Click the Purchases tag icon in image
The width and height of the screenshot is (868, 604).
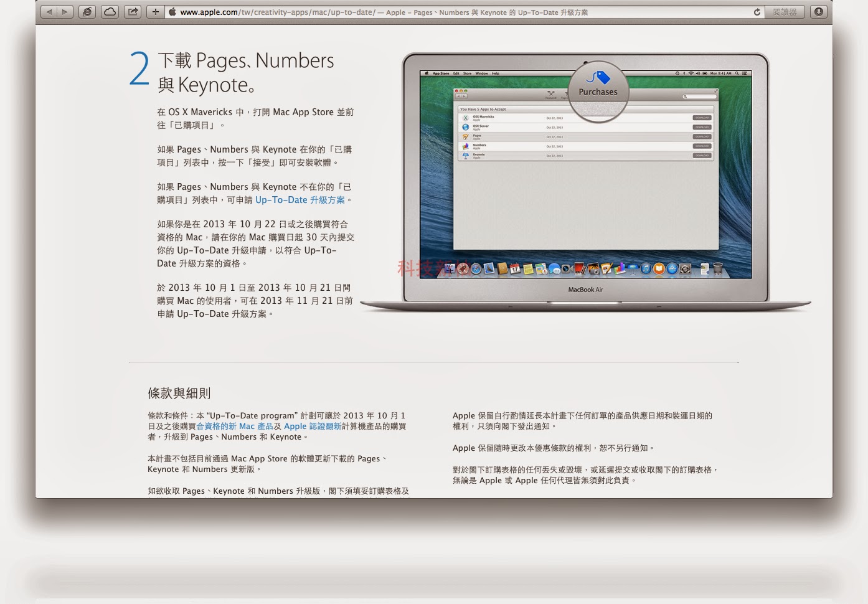598,78
